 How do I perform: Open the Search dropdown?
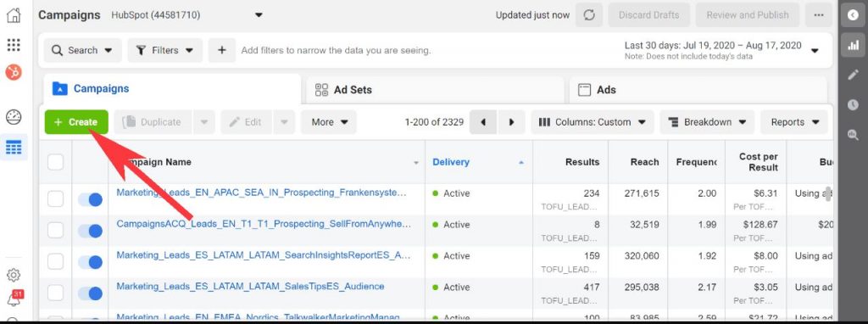point(82,50)
